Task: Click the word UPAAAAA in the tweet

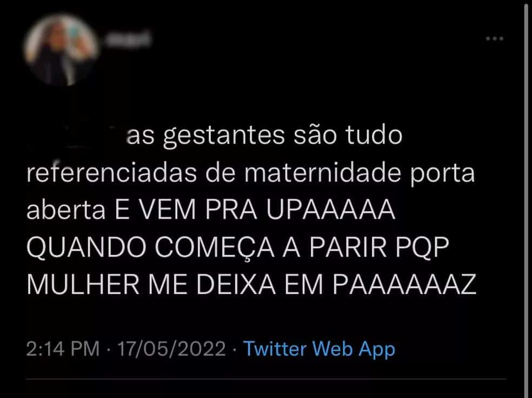Action: pos(331,210)
